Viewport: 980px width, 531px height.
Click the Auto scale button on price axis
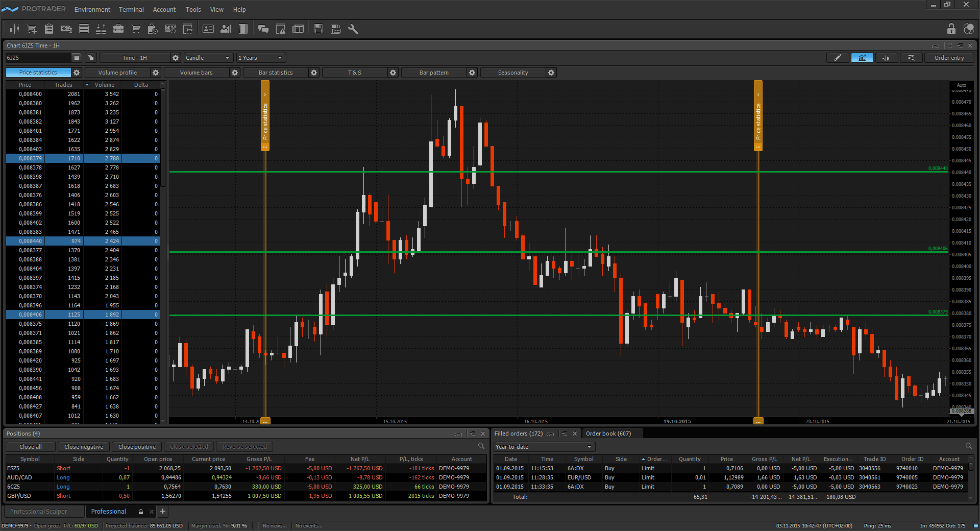962,85
